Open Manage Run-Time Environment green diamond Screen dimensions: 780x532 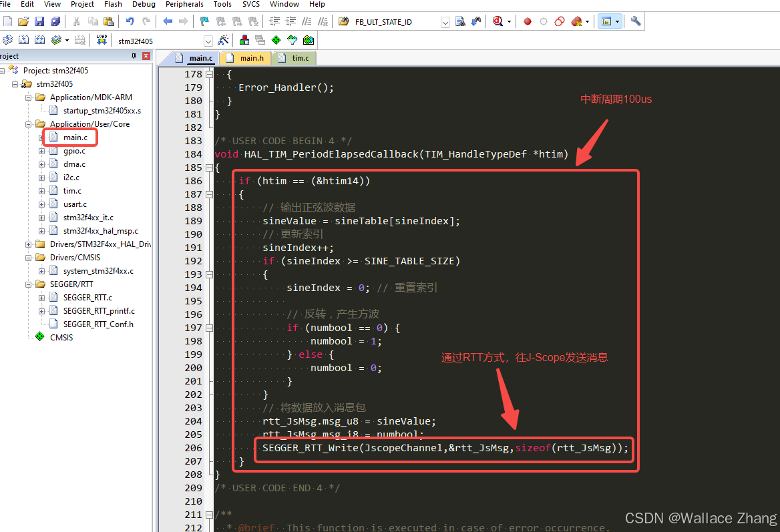click(276, 40)
